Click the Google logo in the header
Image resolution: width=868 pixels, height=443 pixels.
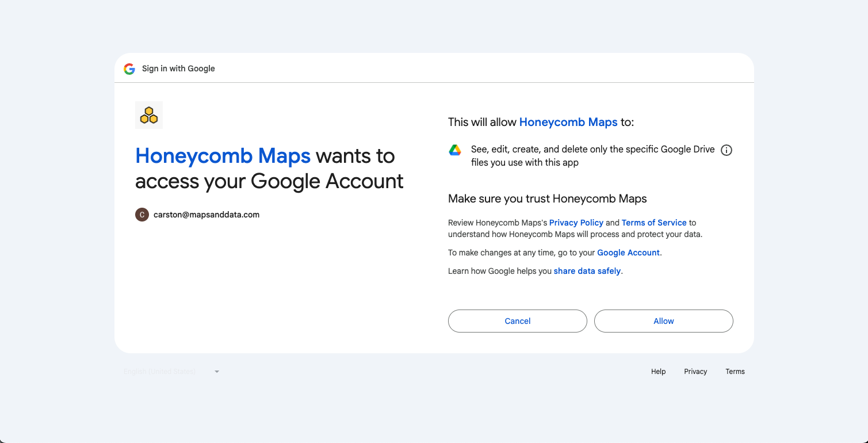click(129, 68)
